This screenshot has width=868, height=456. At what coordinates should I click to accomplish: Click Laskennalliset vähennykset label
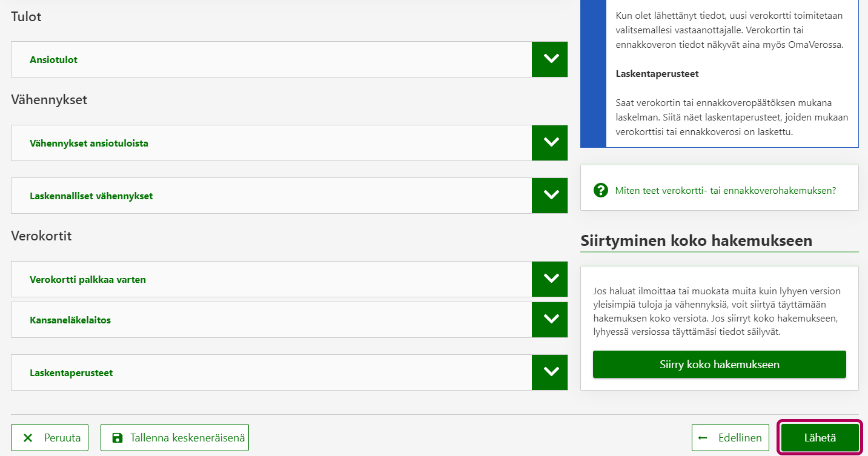[x=91, y=196]
